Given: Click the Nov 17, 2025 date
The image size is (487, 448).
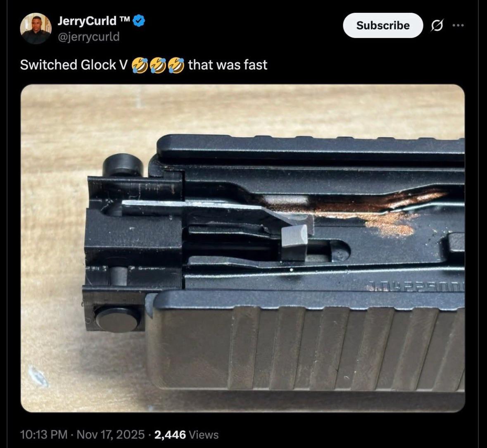Looking at the screenshot, I should pyautogui.click(x=111, y=434).
